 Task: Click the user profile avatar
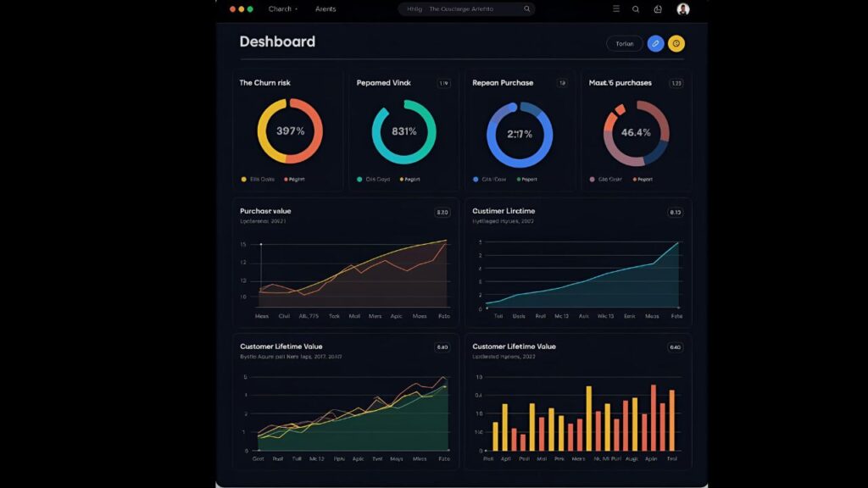pos(682,8)
